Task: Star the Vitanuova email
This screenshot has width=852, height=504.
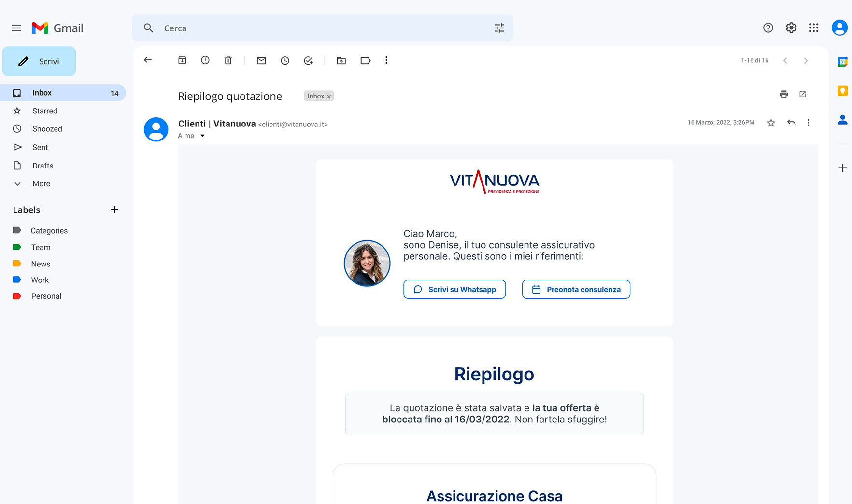Action: (771, 123)
